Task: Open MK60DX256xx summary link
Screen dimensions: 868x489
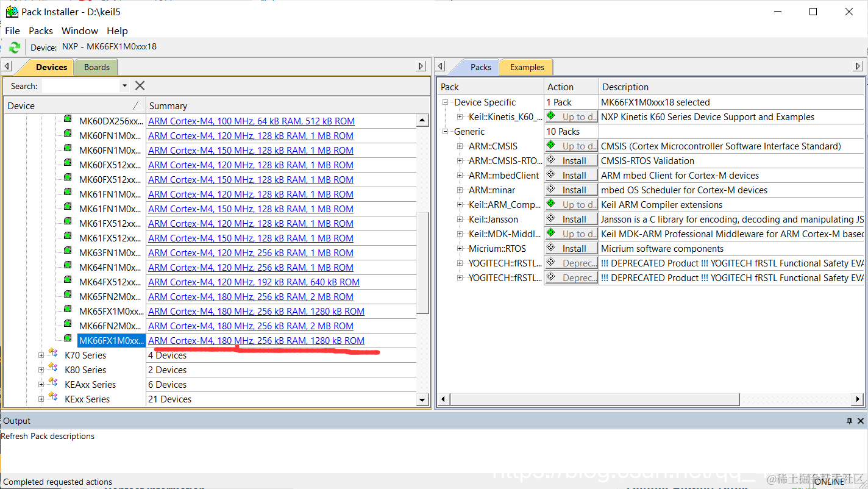Action: point(251,121)
